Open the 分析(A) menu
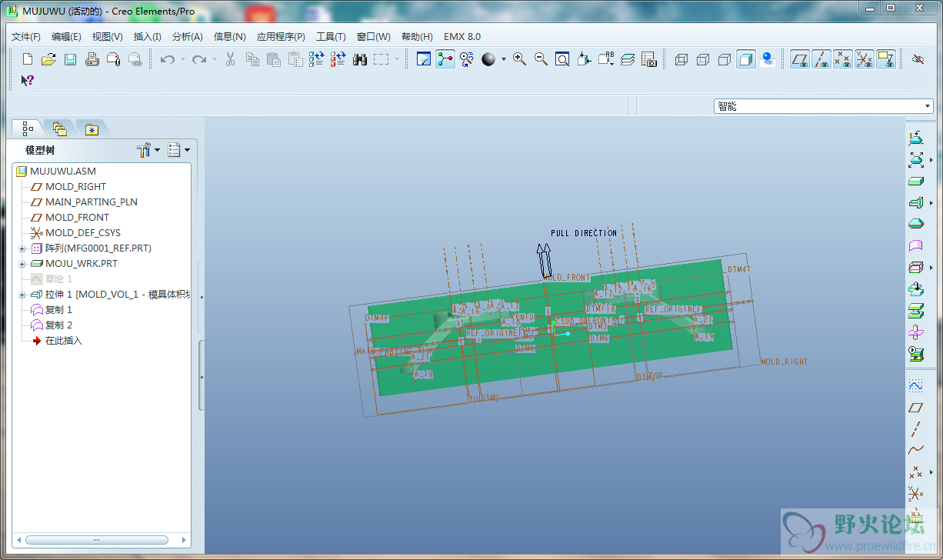The image size is (943, 560). click(187, 36)
